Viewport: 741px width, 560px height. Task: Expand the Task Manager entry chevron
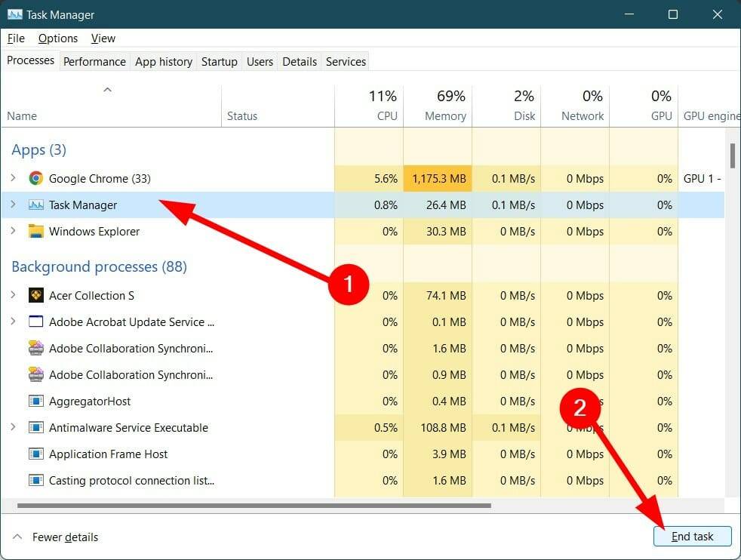(x=13, y=205)
